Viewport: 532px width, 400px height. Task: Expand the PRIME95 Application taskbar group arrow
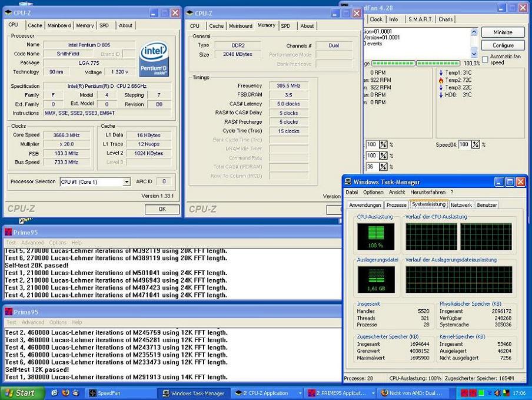pos(373,393)
